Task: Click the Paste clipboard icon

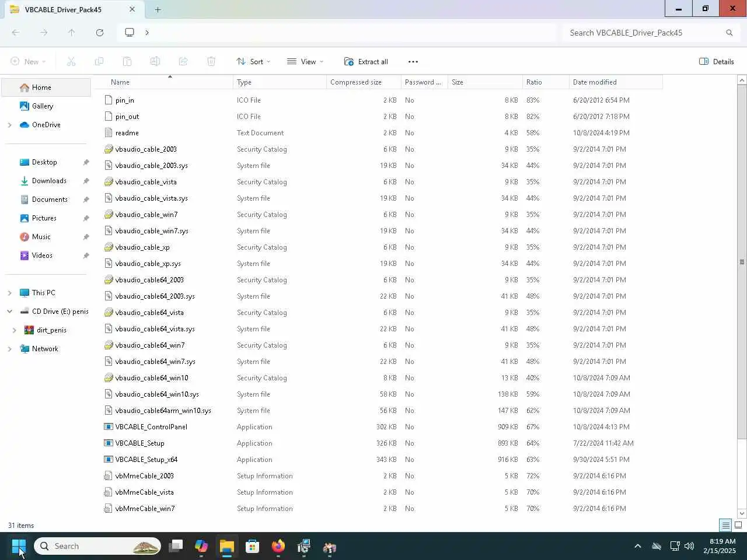Action: coord(127,61)
